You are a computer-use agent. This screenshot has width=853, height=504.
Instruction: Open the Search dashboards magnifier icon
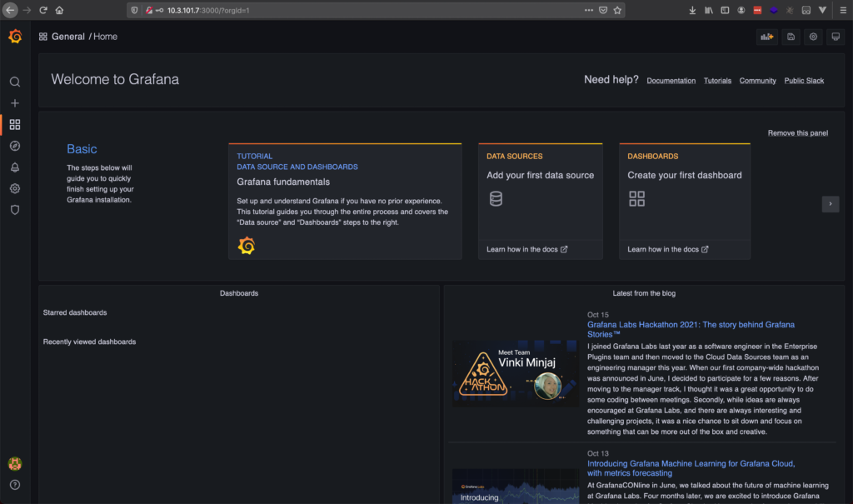[15, 82]
